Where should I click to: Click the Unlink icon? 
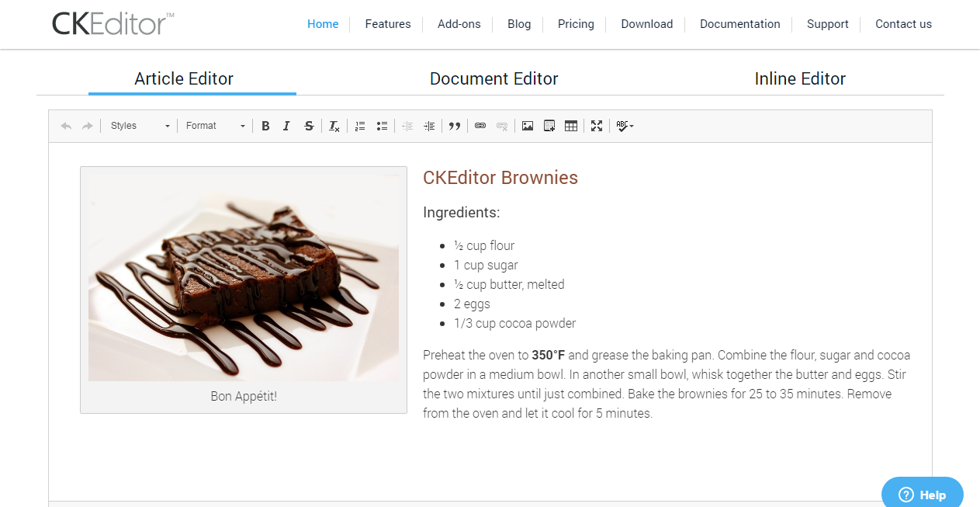502,126
